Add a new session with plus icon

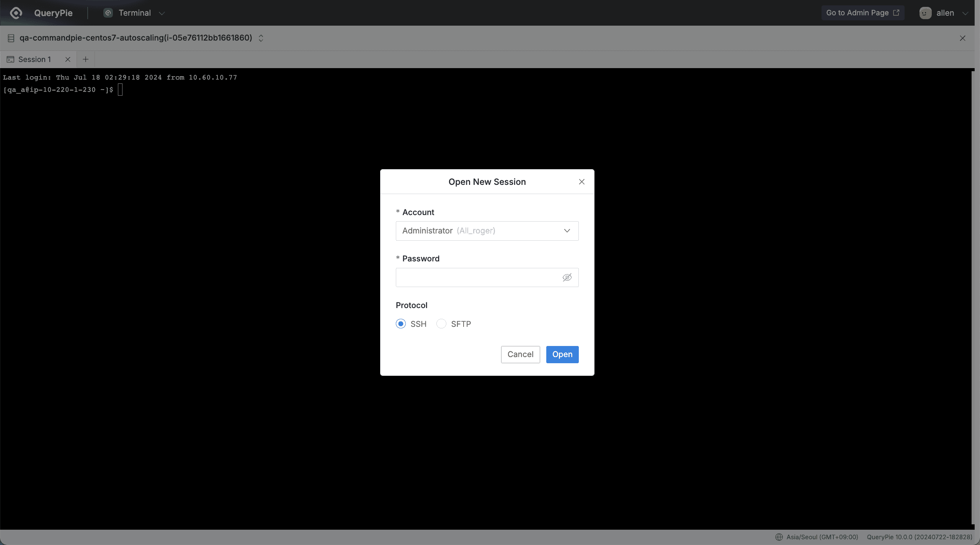pyautogui.click(x=85, y=59)
